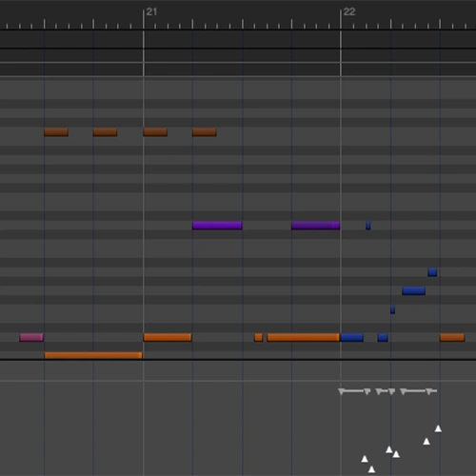Click the short middle gray segment marker
The image size is (476, 476).
386,391
